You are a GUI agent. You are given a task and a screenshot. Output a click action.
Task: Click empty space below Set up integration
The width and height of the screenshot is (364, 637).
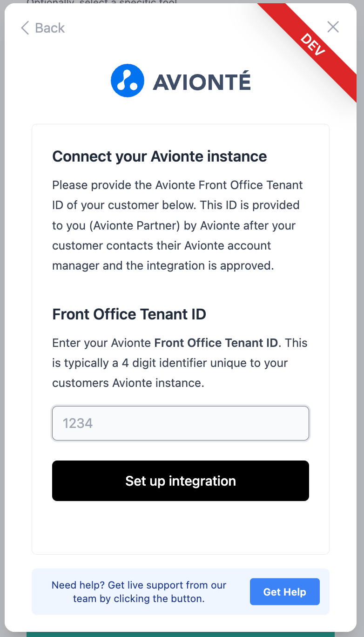[x=181, y=526]
